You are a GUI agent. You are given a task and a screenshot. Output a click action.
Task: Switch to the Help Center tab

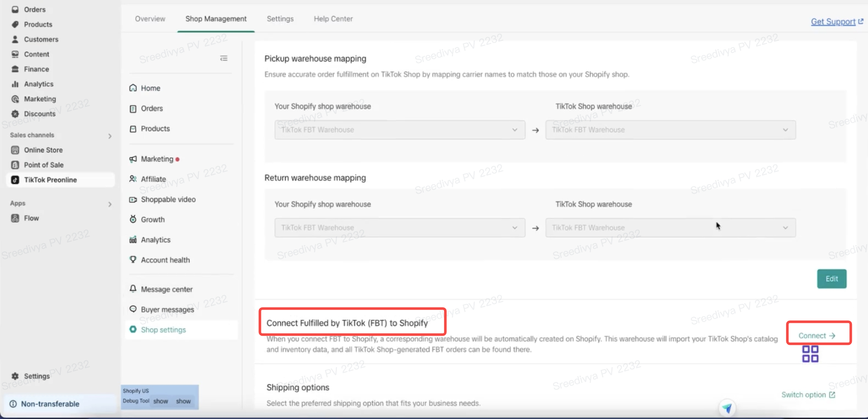pos(333,19)
